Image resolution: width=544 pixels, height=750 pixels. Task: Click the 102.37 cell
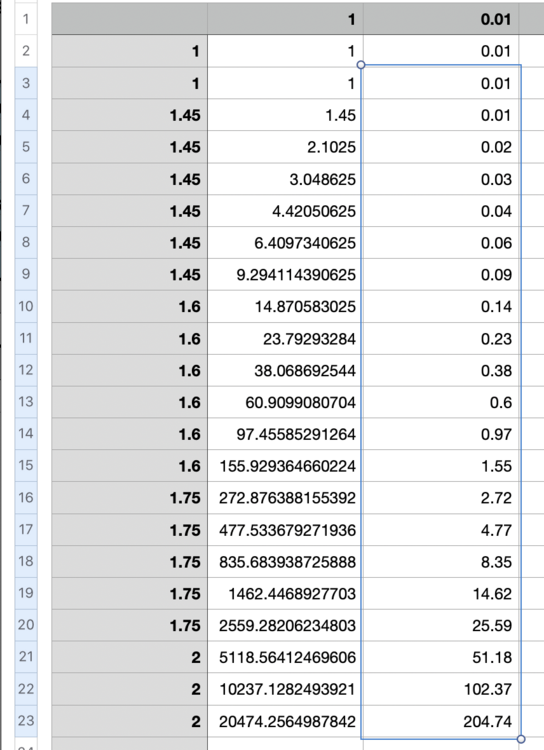click(441, 689)
